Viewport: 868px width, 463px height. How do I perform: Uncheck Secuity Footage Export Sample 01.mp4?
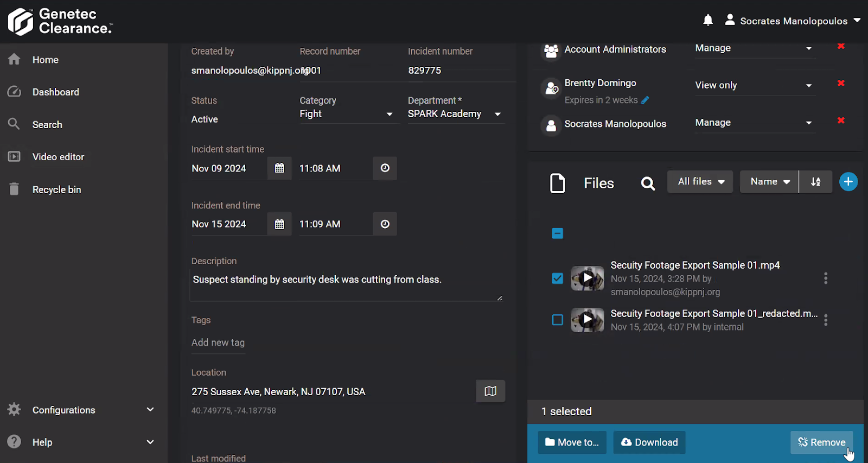pos(558,278)
